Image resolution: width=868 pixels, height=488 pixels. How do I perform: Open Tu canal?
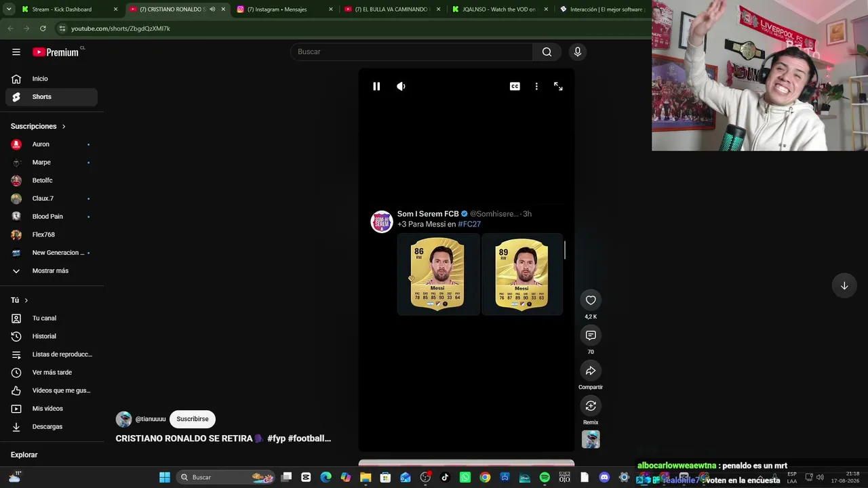[52, 319]
